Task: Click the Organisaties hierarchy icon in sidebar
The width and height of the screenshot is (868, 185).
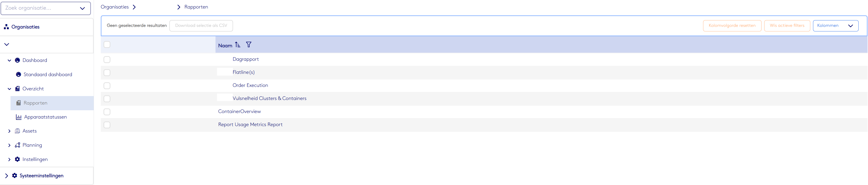Action: 6,27
